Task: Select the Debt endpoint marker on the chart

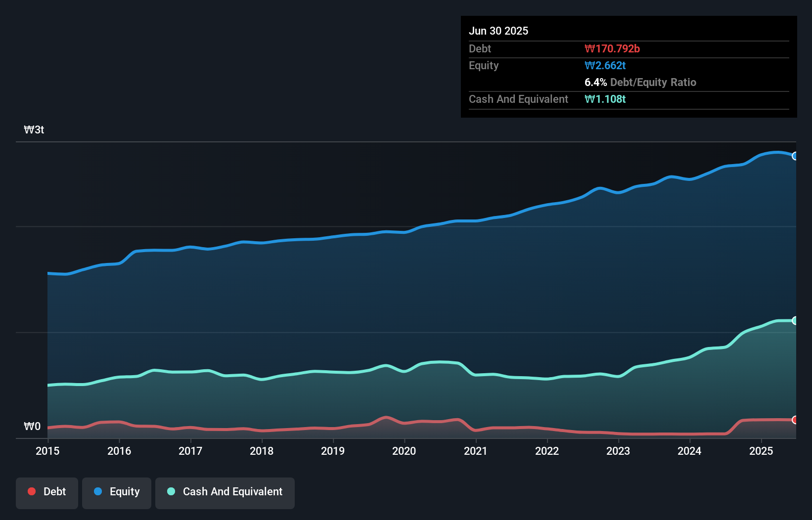Action: (795, 421)
